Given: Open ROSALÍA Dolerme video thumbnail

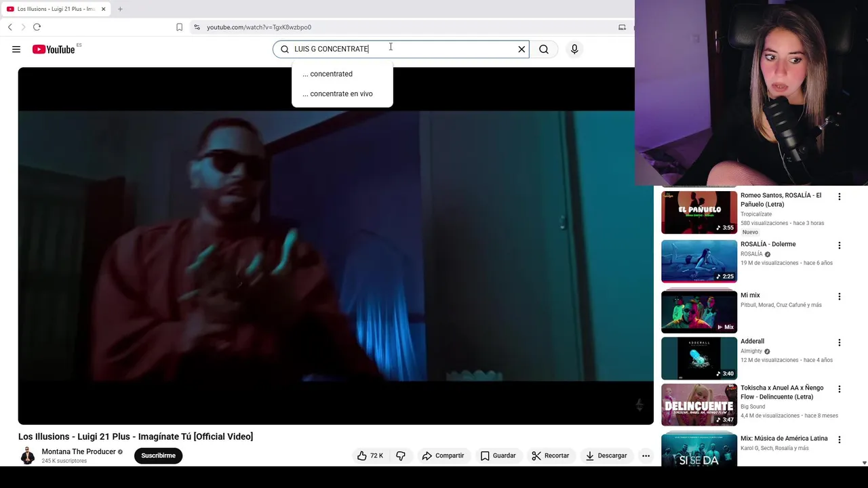Looking at the screenshot, I should click(699, 261).
